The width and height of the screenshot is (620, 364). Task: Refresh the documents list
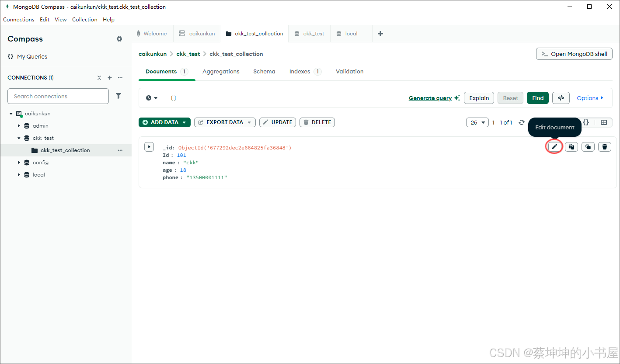[522, 122]
